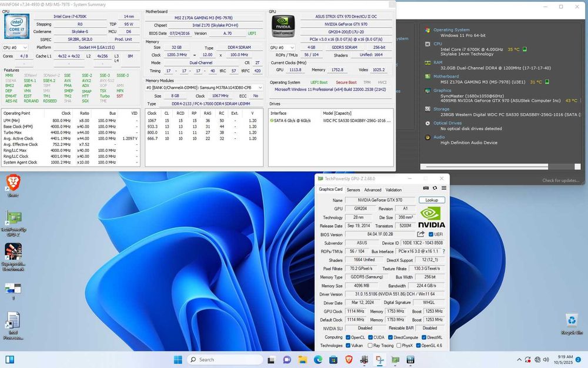Switch to the Advanced tab in GPU-Z
The image size is (588, 368).
click(372, 190)
